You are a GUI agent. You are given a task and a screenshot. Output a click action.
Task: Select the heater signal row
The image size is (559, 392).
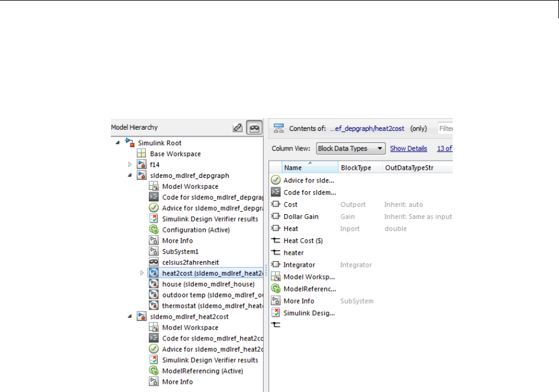[x=294, y=253]
